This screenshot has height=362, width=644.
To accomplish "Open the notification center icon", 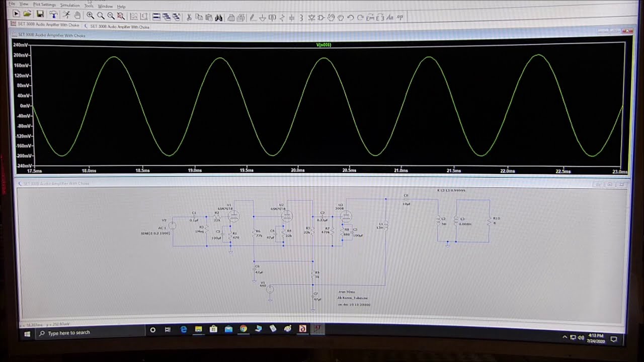I will (613, 339).
